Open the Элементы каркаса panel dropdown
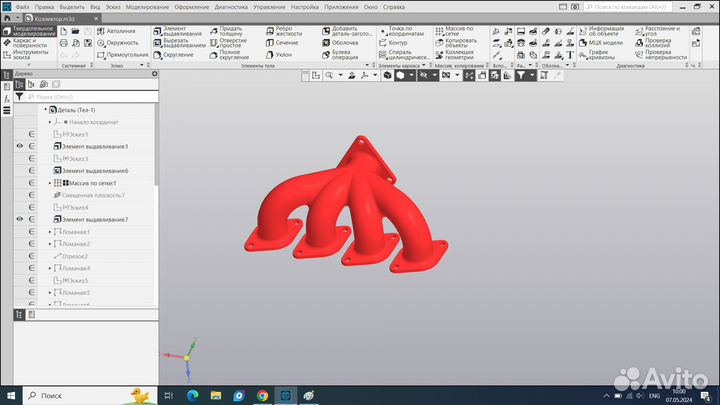The image size is (720, 405). 423,65
